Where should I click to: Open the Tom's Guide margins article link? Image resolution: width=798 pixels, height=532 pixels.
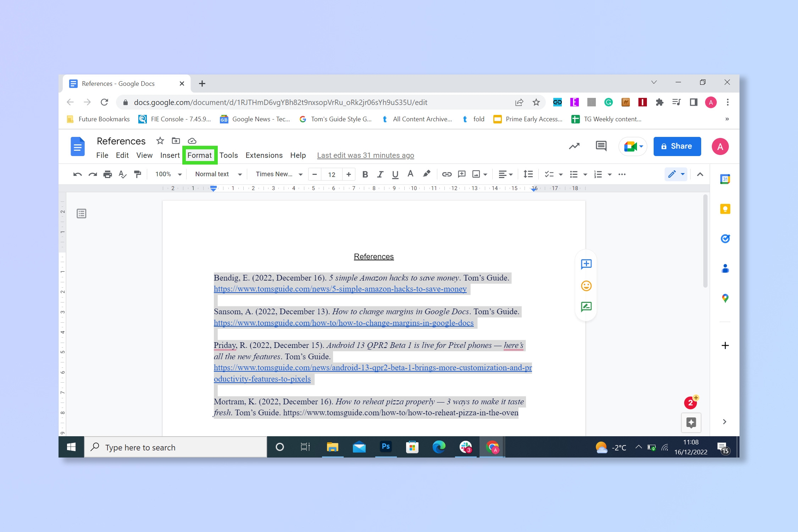(x=343, y=323)
